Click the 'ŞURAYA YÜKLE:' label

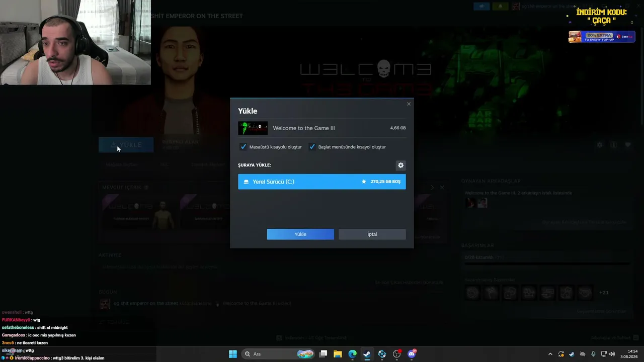(x=255, y=165)
